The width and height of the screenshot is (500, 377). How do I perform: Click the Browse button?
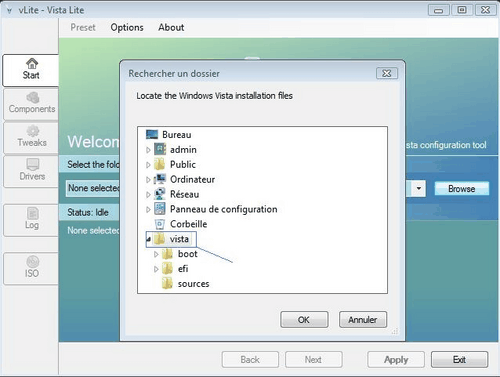(462, 189)
